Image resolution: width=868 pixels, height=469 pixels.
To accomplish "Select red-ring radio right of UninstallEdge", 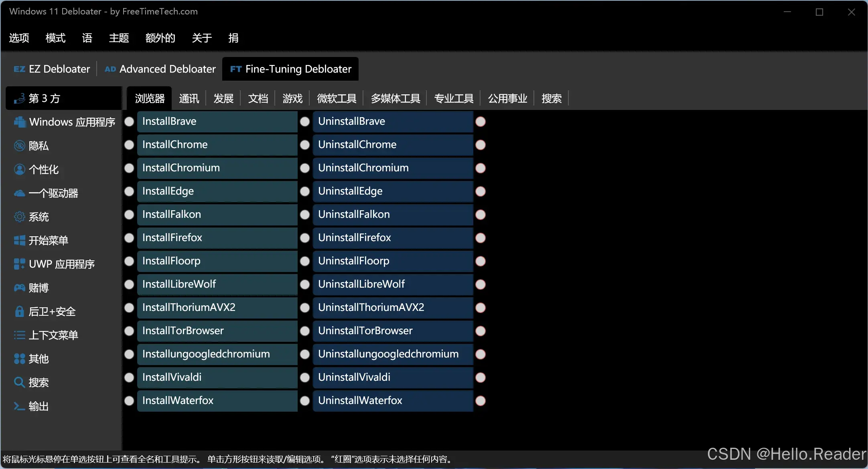I will (481, 191).
